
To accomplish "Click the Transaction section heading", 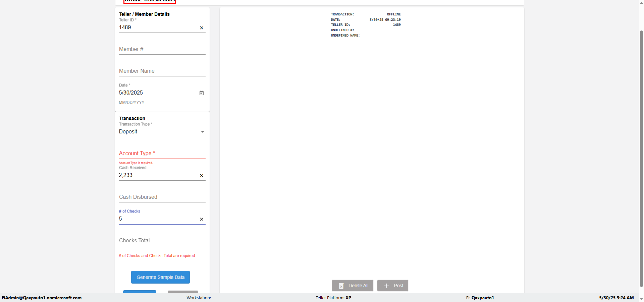I will click(x=132, y=118).
